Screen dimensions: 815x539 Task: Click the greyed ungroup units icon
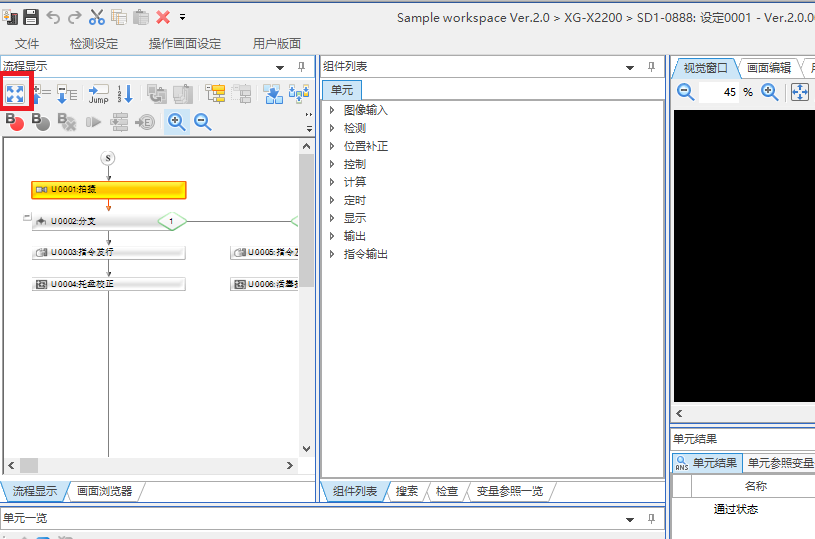[241, 94]
